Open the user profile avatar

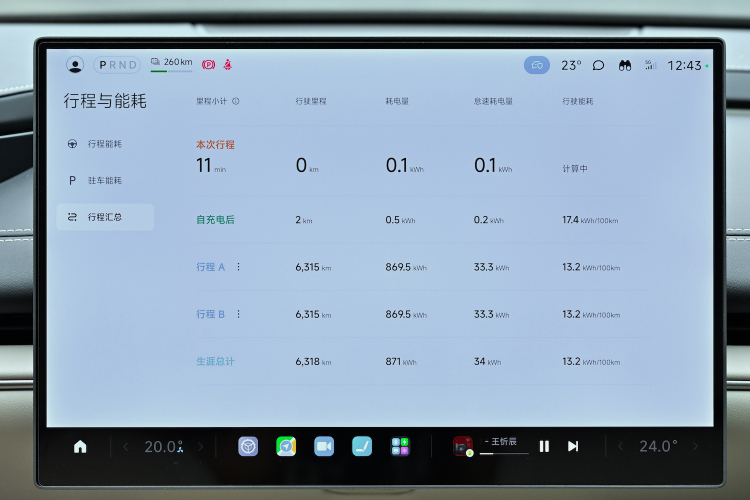point(75,65)
